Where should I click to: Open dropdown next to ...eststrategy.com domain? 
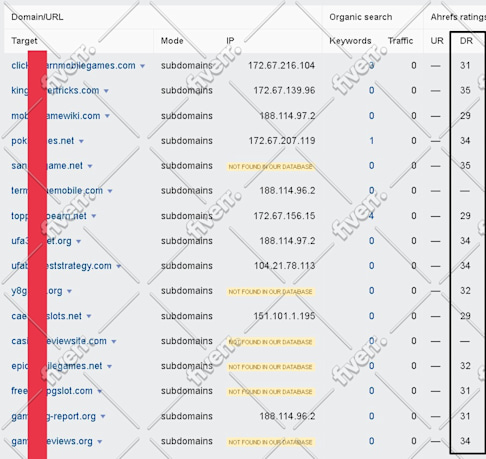[119, 266]
